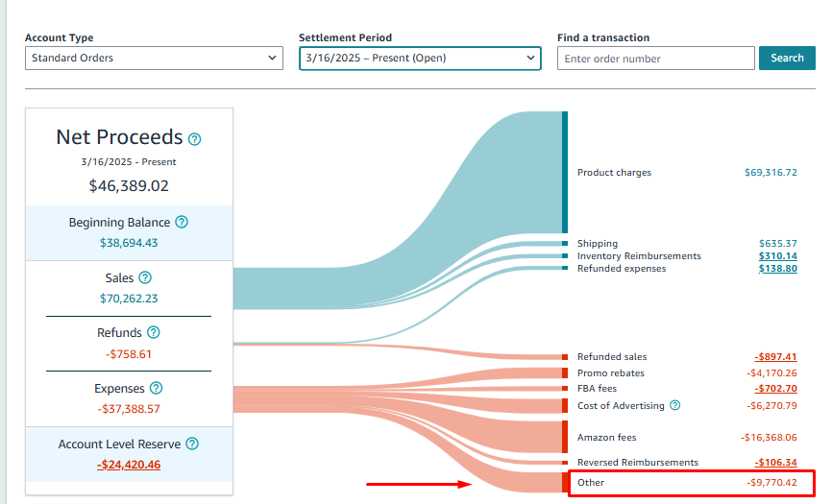Open the -$106.34 Reversed Reimbursements link

pyautogui.click(x=775, y=462)
